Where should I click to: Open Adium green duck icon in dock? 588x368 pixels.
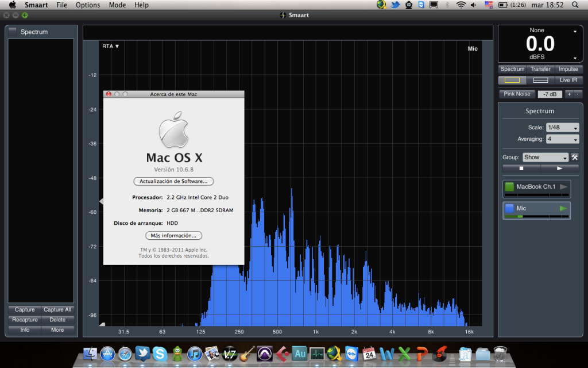(x=177, y=354)
